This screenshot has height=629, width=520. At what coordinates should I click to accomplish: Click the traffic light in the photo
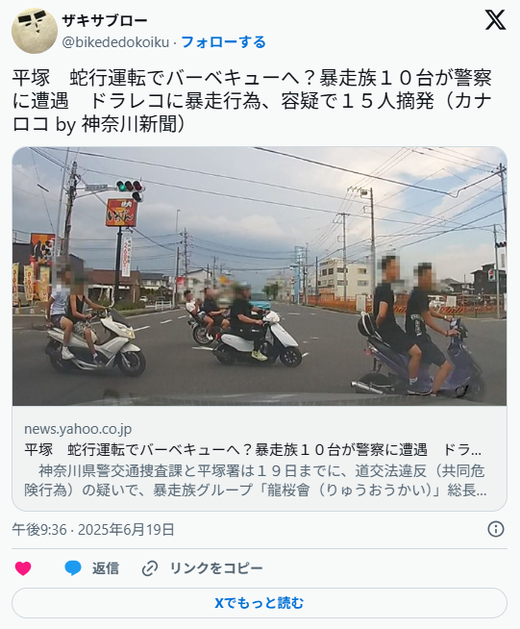[x=130, y=189]
